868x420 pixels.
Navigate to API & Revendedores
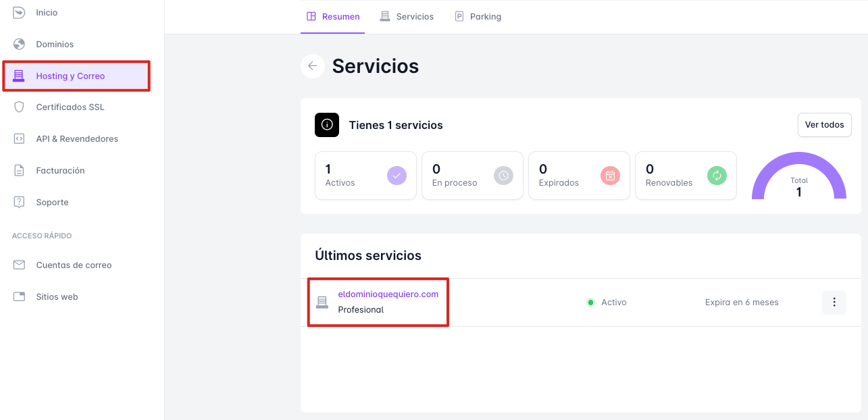click(77, 139)
